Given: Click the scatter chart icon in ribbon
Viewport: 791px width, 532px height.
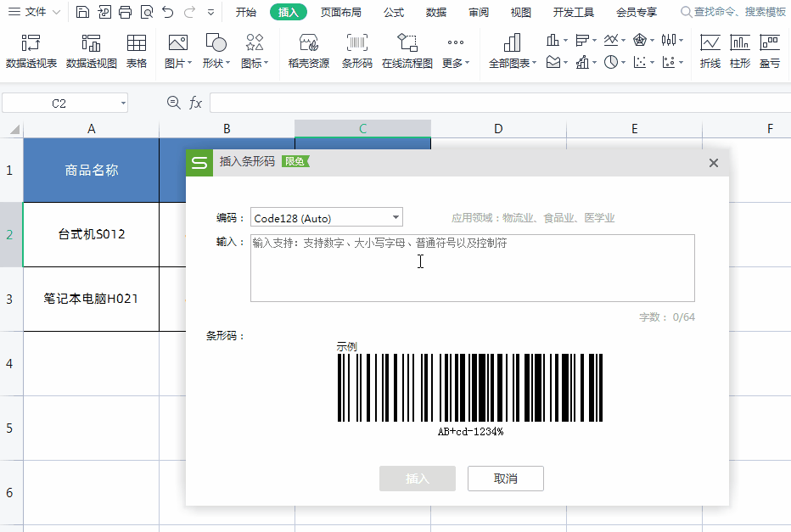Looking at the screenshot, I should [x=640, y=62].
